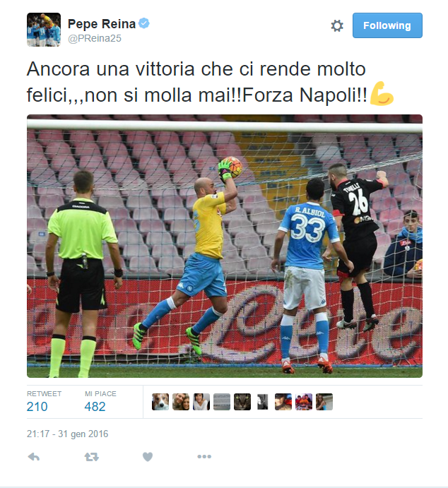Open the 21:17 - 31 gen 2016 timestamp
Image resolution: width=448 pixels, height=488 pixels.
click(x=68, y=434)
